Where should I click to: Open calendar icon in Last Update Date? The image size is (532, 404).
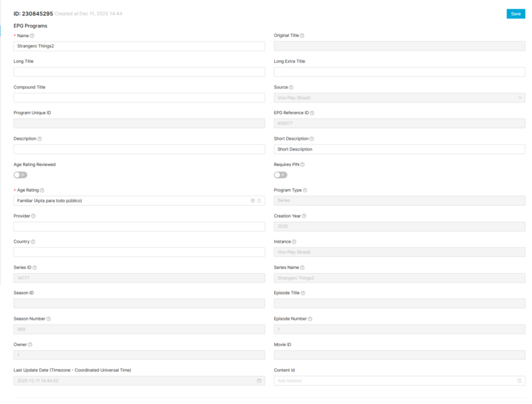pyautogui.click(x=259, y=381)
